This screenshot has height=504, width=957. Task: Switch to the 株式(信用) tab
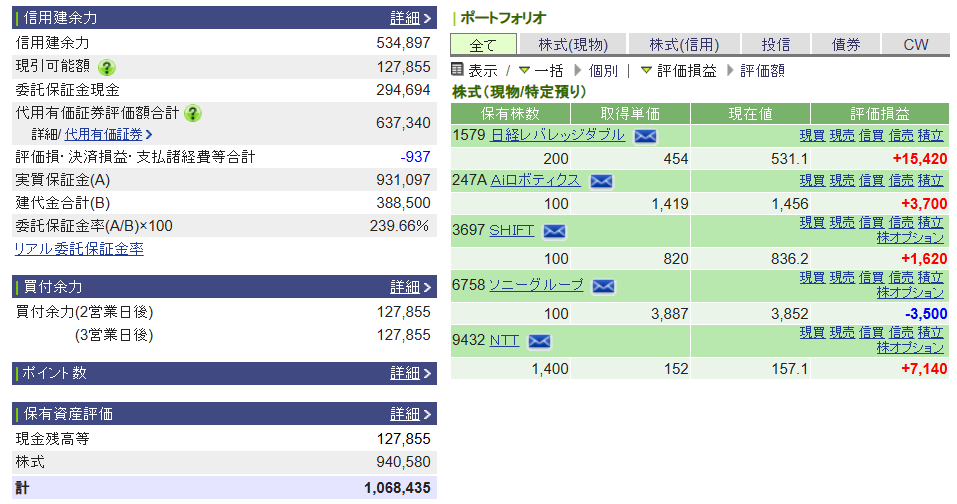click(x=684, y=45)
